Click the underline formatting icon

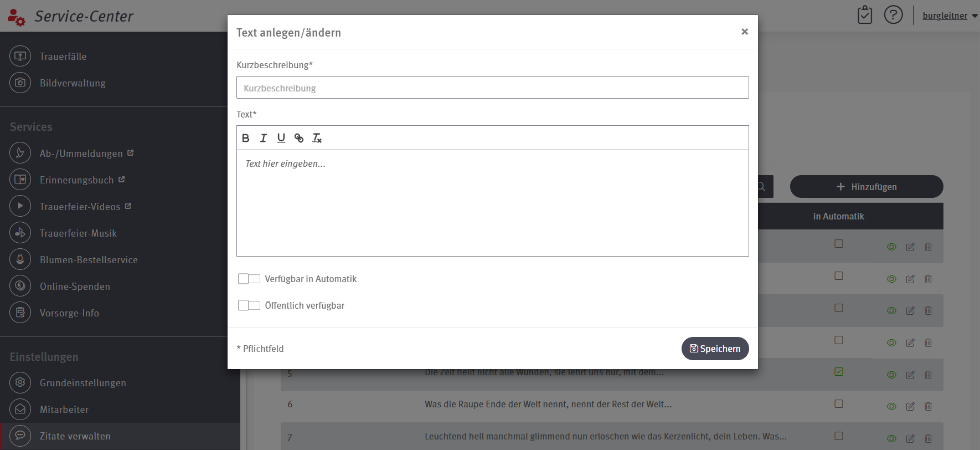tap(281, 138)
